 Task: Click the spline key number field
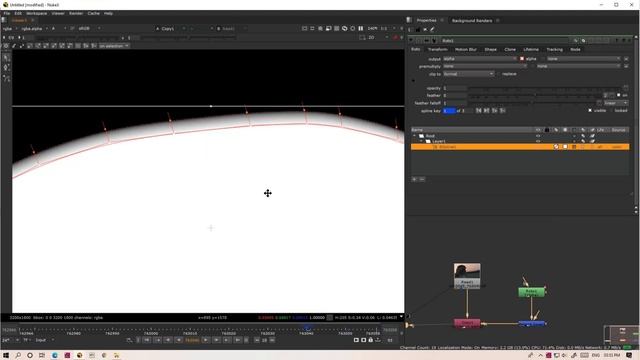tap(449, 111)
